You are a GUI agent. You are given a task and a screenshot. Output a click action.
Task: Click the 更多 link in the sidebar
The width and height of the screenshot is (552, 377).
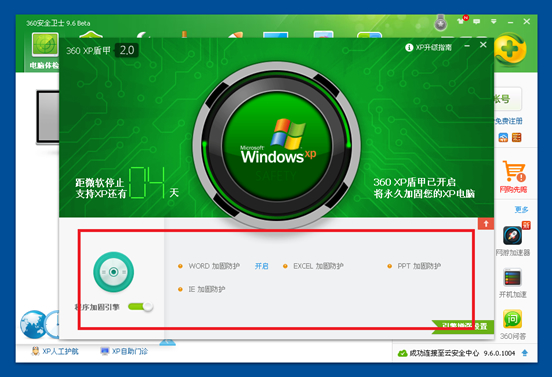[x=521, y=210]
